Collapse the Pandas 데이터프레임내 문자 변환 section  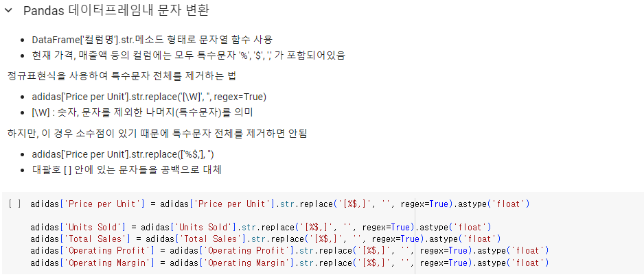pos(8,11)
